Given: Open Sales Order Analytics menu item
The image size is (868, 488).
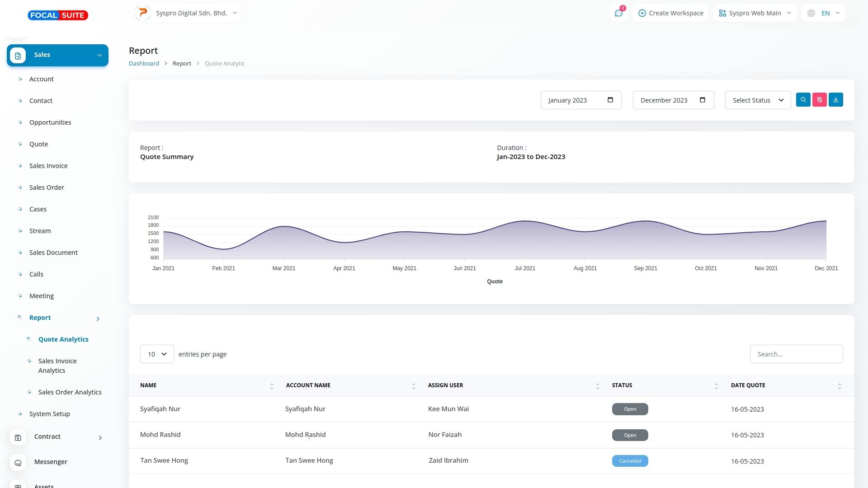Looking at the screenshot, I should 70,392.
